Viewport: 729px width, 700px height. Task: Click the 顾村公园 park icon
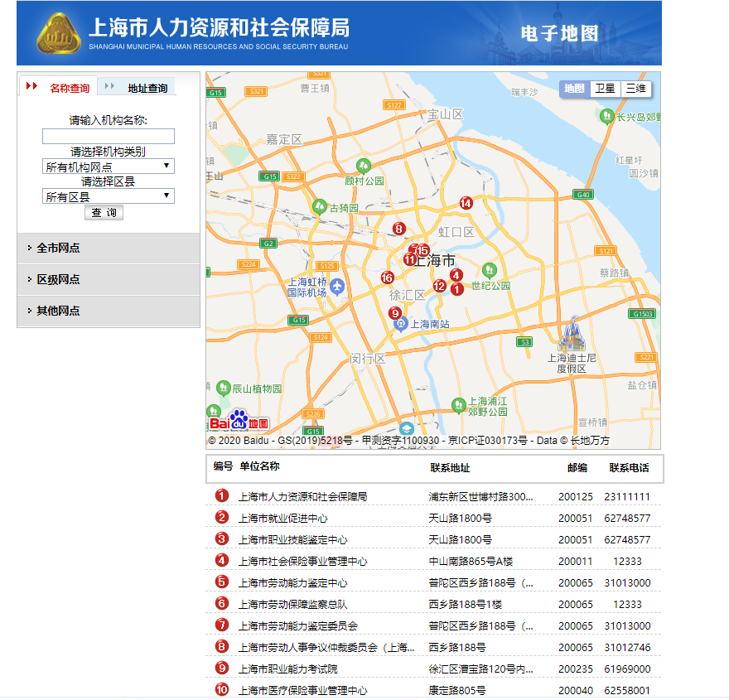coord(363,166)
